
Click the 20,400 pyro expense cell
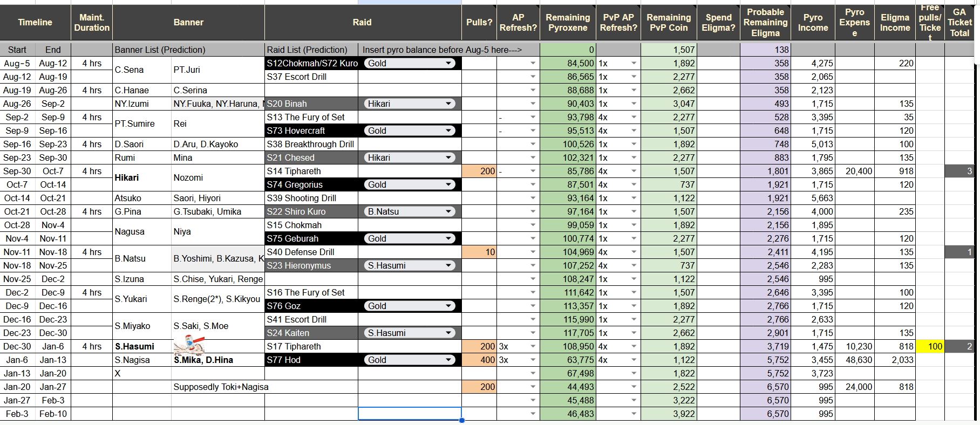tap(855, 171)
